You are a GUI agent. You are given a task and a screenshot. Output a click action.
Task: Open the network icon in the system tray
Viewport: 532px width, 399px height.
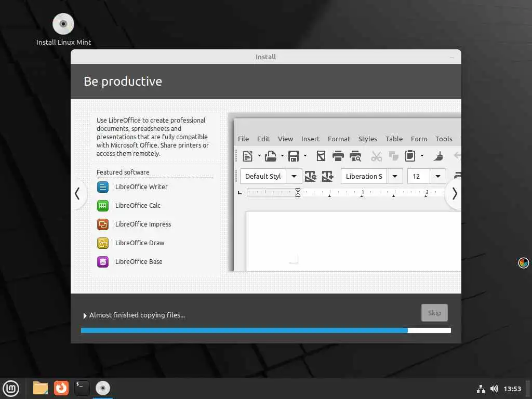[x=481, y=389]
